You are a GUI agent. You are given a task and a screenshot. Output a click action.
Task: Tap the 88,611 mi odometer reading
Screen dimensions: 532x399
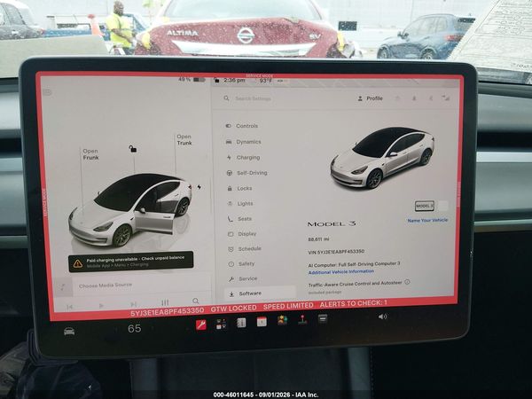tap(318, 239)
